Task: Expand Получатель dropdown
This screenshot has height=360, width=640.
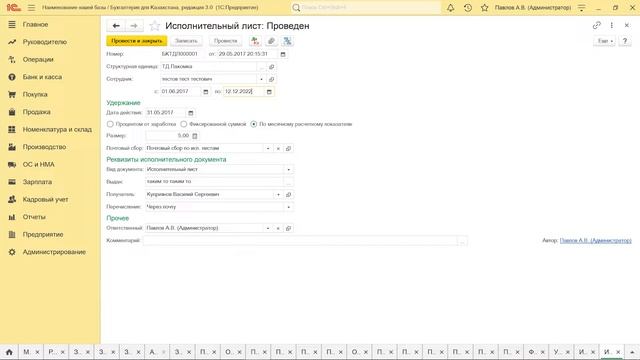Action: 278,195
